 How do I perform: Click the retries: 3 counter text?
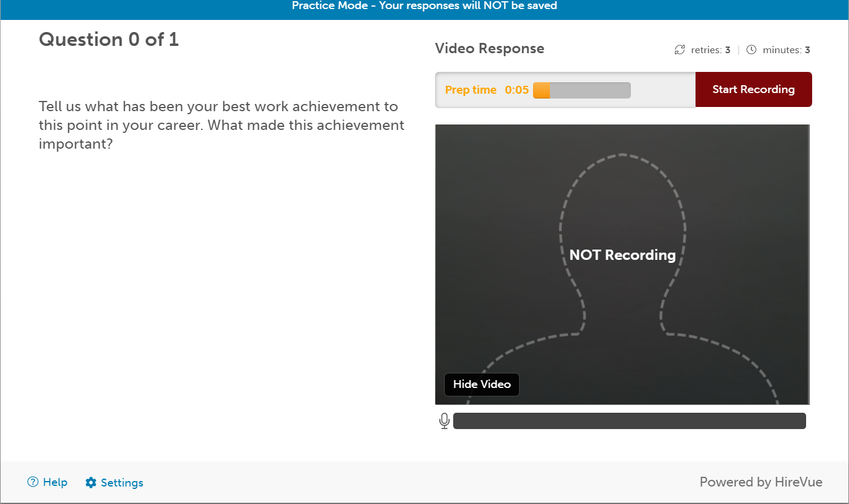(x=711, y=50)
